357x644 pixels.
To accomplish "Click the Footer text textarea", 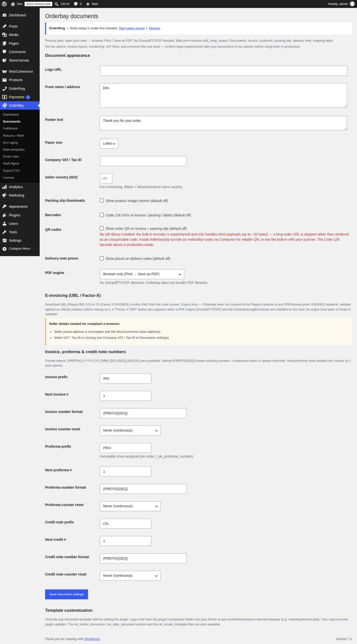I will point(223,123).
